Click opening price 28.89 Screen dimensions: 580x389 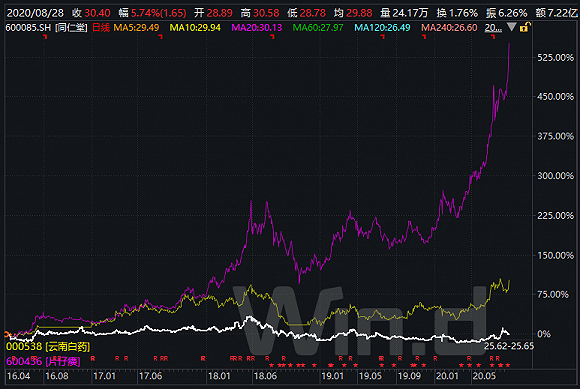click(x=219, y=13)
